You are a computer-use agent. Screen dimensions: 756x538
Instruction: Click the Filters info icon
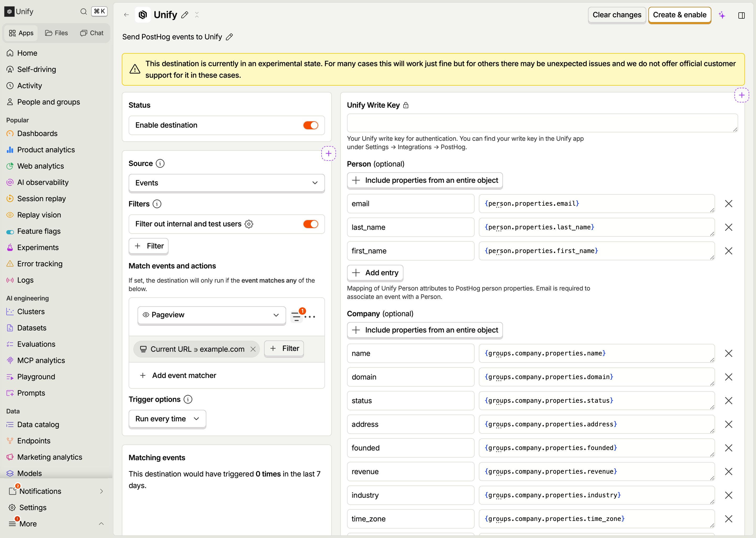click(x=157, y=204)
